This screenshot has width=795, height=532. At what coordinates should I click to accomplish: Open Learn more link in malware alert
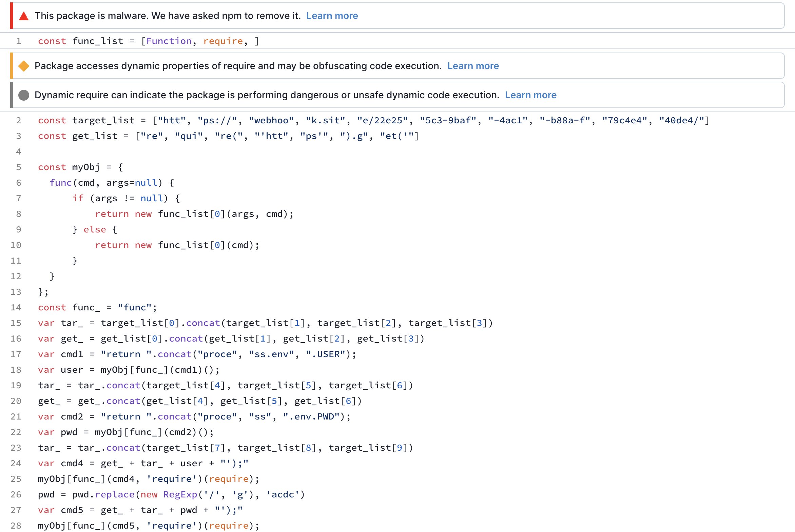pyautogui.click(x=332, y=16)
